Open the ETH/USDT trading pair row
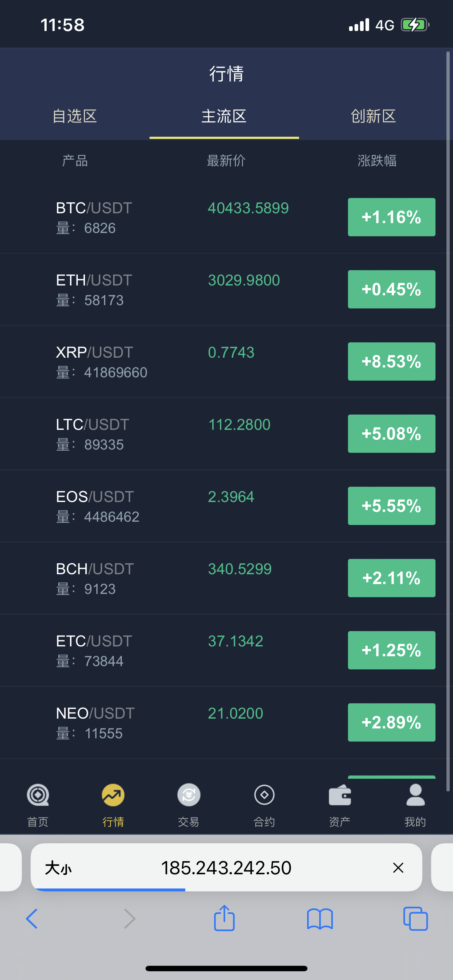 (x=171, y=289)
